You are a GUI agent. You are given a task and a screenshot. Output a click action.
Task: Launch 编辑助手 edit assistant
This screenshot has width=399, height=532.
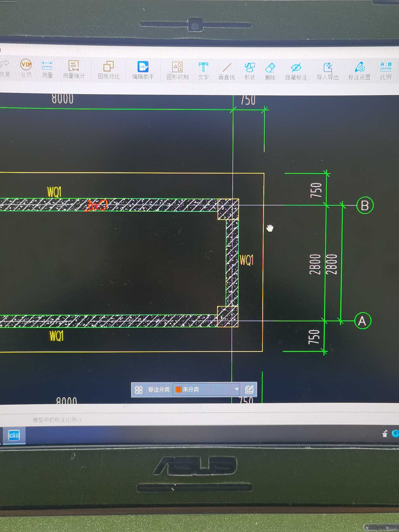tap(143, 70)
